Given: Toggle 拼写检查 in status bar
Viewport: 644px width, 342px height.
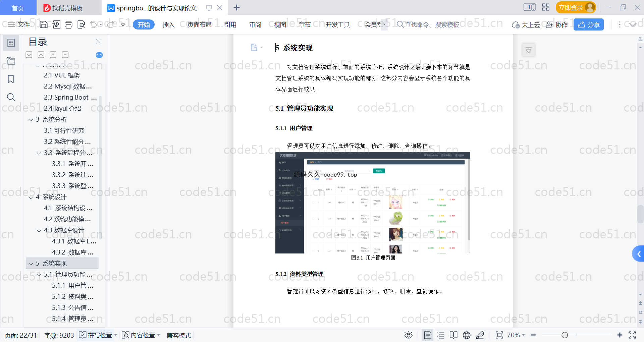Looking at the screenshot, I should [x=98, y=335].
